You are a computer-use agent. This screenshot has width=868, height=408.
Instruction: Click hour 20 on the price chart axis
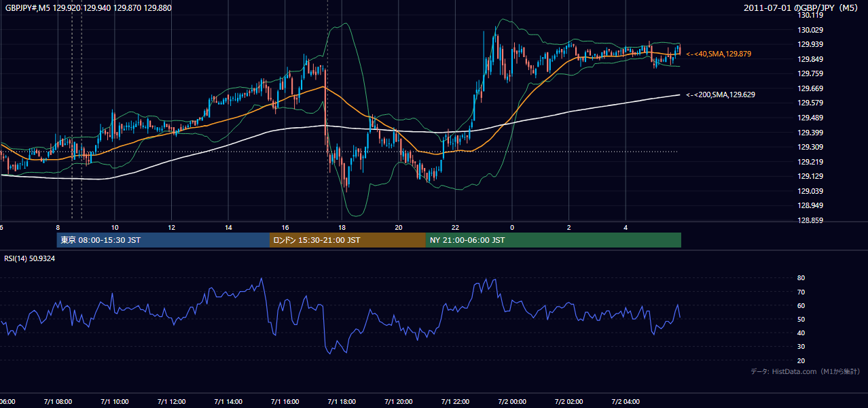tap(398, 228)
